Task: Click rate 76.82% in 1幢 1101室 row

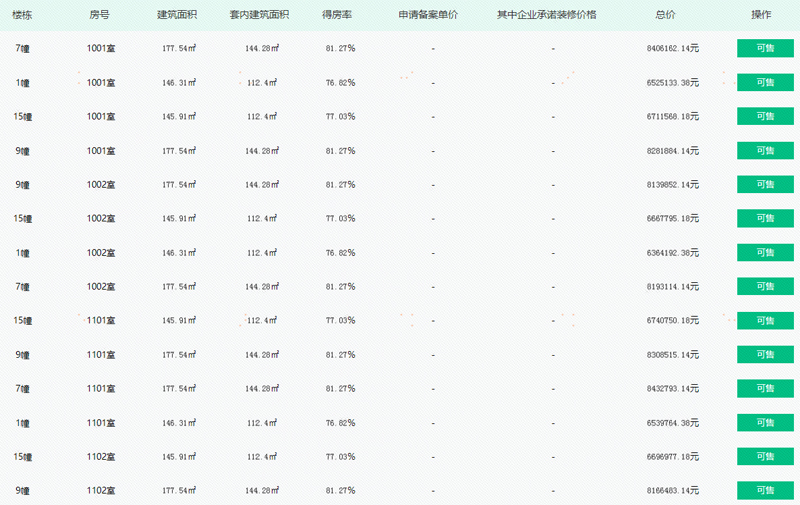Action: [x=340, y=422]
